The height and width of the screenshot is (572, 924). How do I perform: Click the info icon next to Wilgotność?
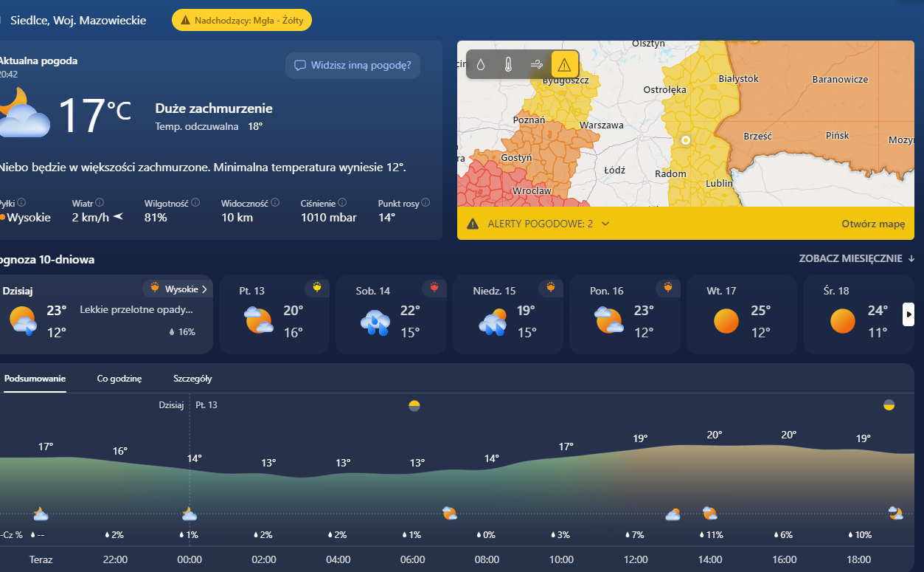[x=195, y=202]
